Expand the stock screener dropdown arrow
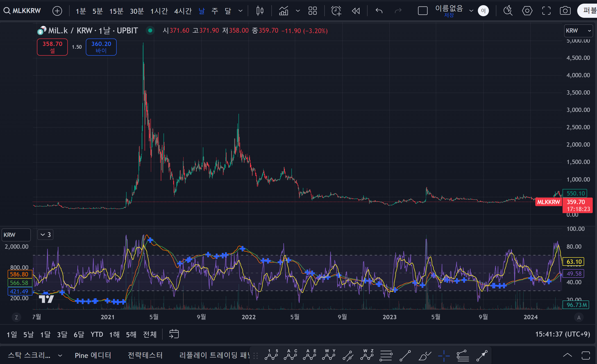The image size is (597, 364). click(60, 355)
